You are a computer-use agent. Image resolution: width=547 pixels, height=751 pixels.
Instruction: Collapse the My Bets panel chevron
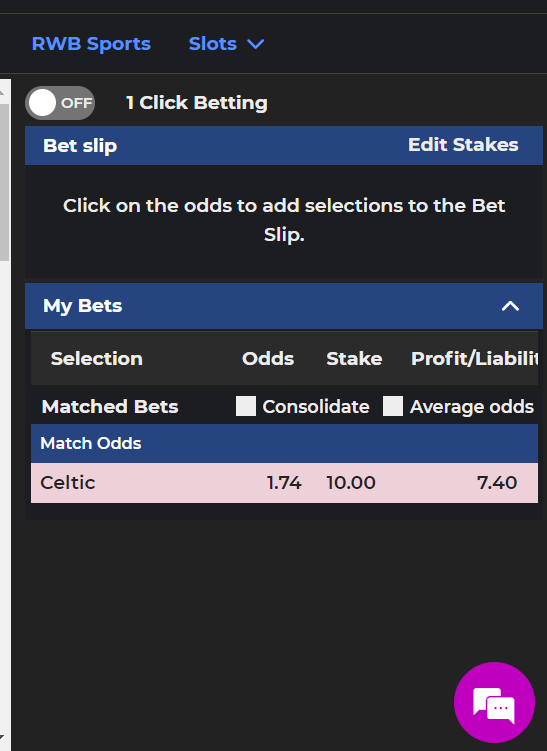tap(510, 306)
